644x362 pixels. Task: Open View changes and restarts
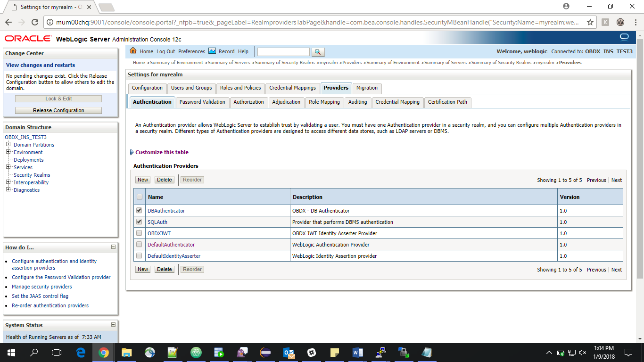coord(41,65)
